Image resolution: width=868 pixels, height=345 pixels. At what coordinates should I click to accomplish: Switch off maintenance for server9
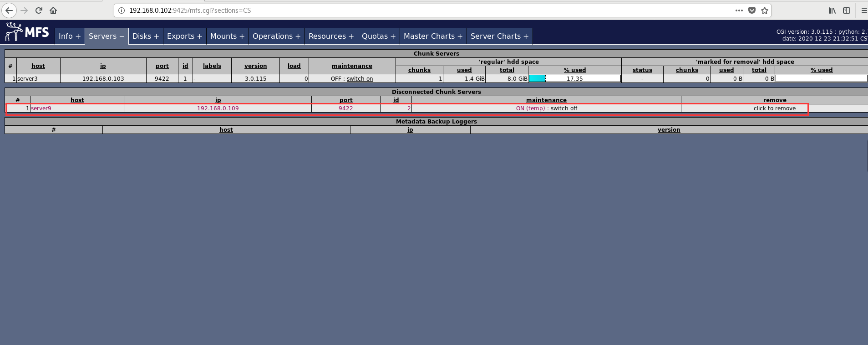pos(563,108)
